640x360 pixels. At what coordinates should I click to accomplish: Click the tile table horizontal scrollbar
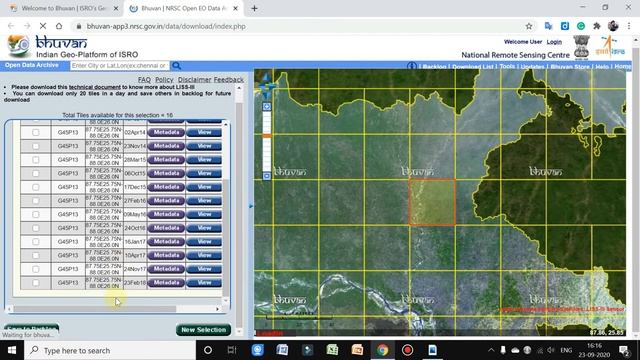(95, 309)
